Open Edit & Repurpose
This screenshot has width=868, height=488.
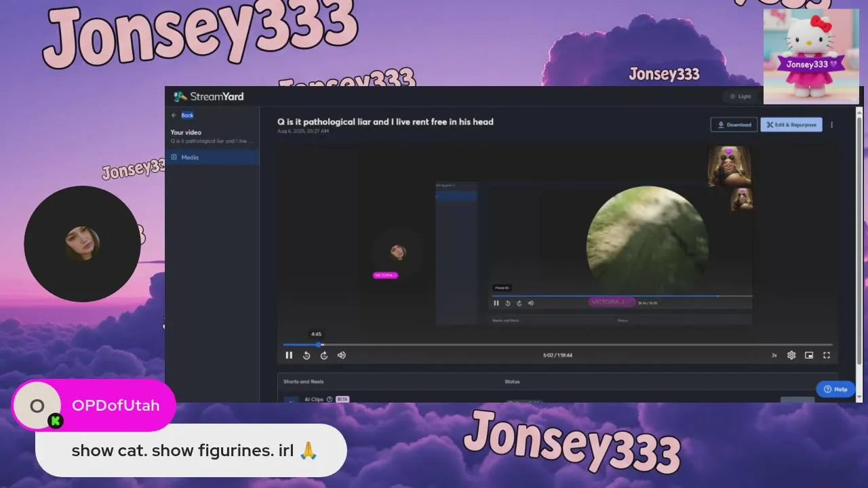coord(791,125)
